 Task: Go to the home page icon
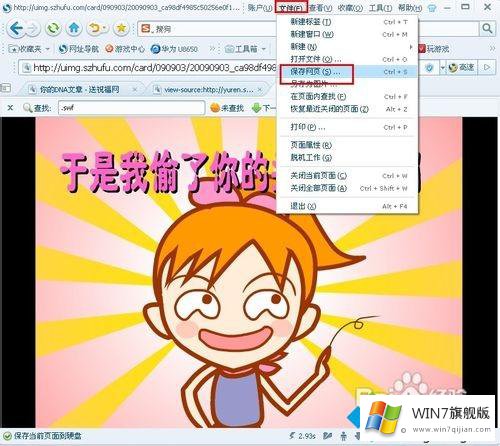click(x=74, y=29)
